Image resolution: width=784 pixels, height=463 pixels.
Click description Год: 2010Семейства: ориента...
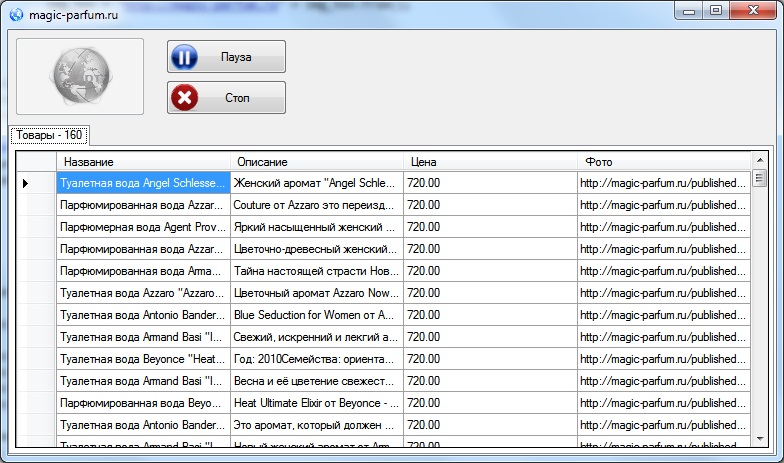[x=316, y=359]
